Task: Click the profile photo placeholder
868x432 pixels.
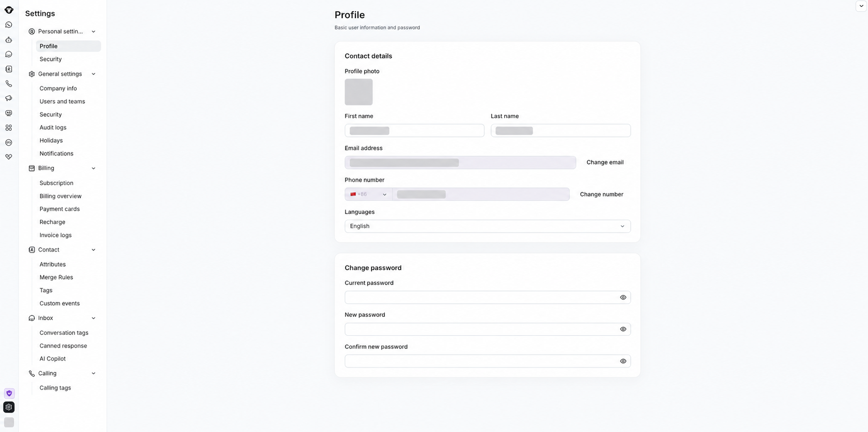Action: 358,92
